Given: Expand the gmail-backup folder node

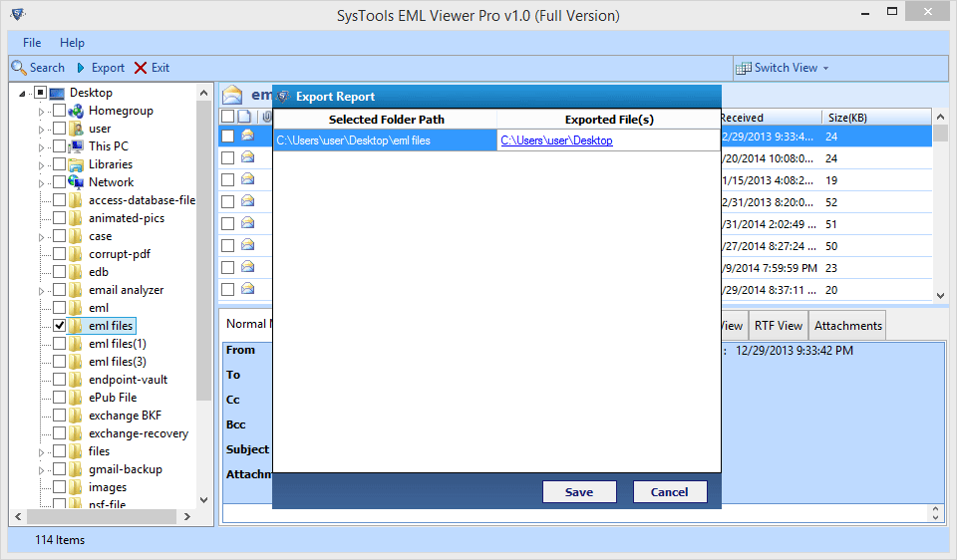Looking at the screenshot, I should point(41,470).
